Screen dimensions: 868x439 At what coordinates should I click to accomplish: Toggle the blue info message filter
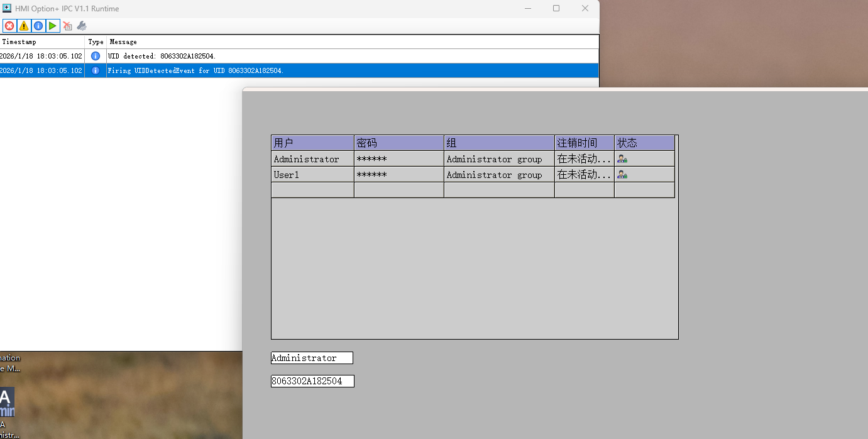(x=38, y=26)
